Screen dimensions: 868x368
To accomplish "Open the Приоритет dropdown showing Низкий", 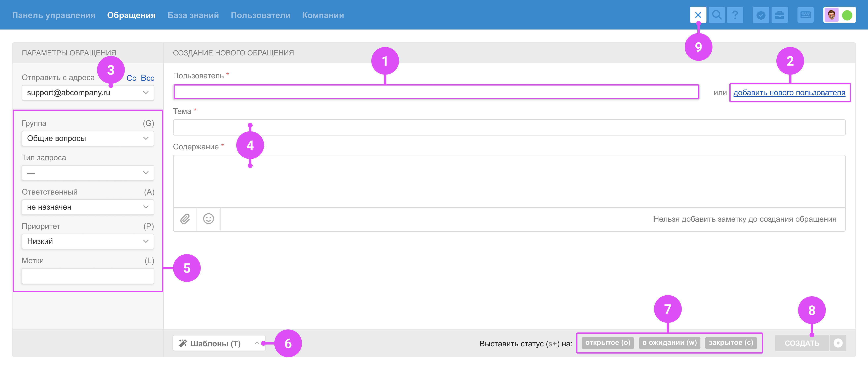I will pos(88,242).
